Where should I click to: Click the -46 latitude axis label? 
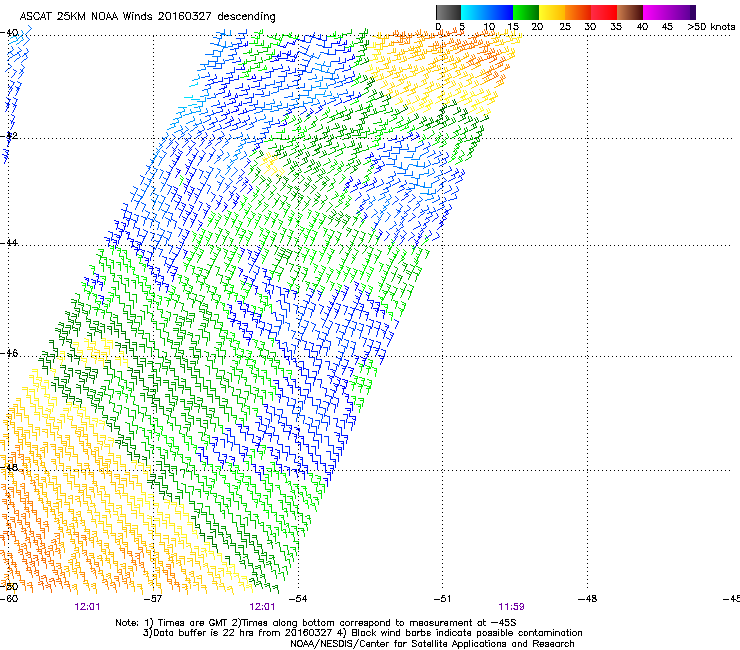click(9, 353)
